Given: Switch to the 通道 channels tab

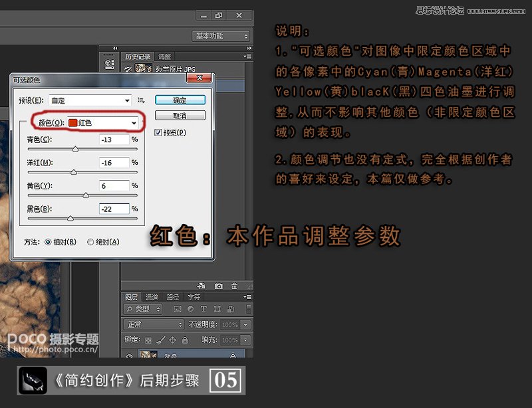Looking at the screenshot, I should pos(152,297).
